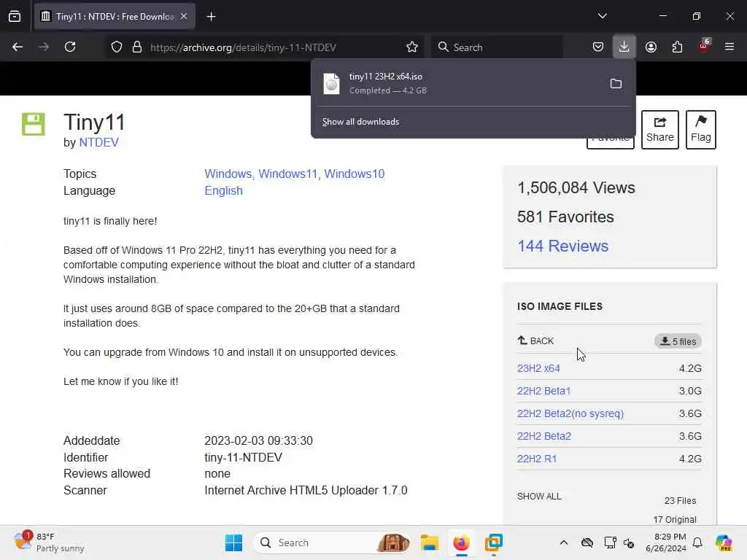The width and height of the screenshot is (747, 560).
Task: Launch Copilot preview from the taskbar
Action: tap(724, 542)
